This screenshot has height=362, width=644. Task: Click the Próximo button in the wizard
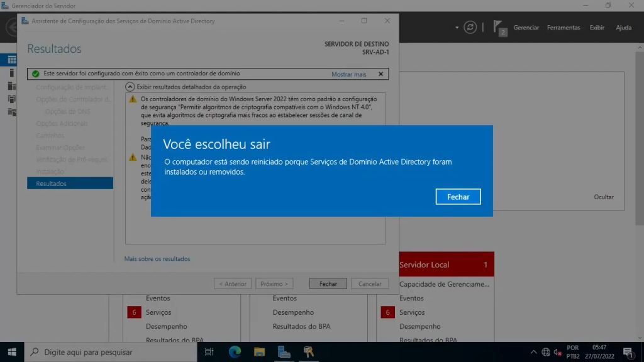coord(274,283)
